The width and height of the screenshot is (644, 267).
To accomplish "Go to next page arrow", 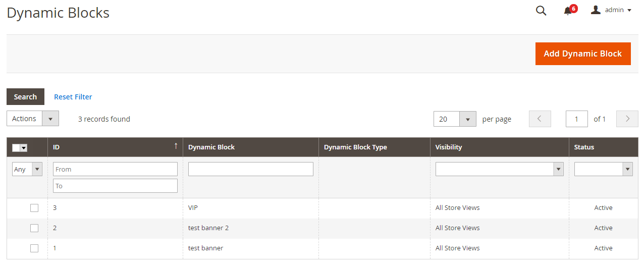I will (x=627, y=119).
